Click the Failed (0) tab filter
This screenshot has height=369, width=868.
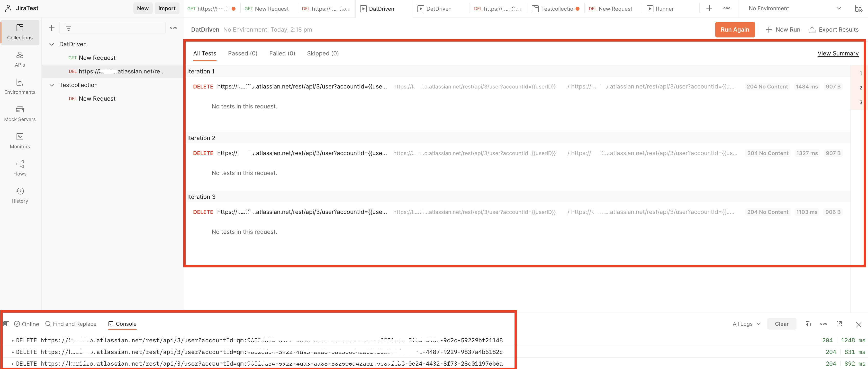(282, 53)
